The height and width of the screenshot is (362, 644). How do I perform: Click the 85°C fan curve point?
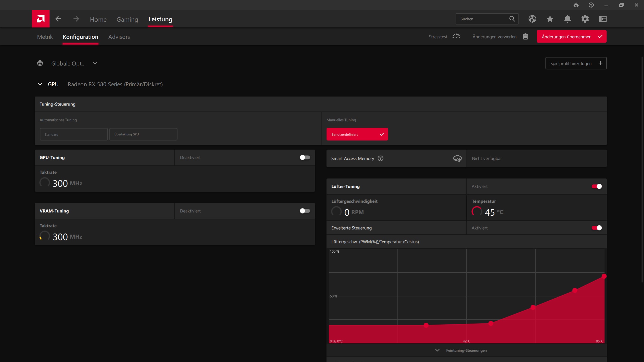(x=604, y=276)
